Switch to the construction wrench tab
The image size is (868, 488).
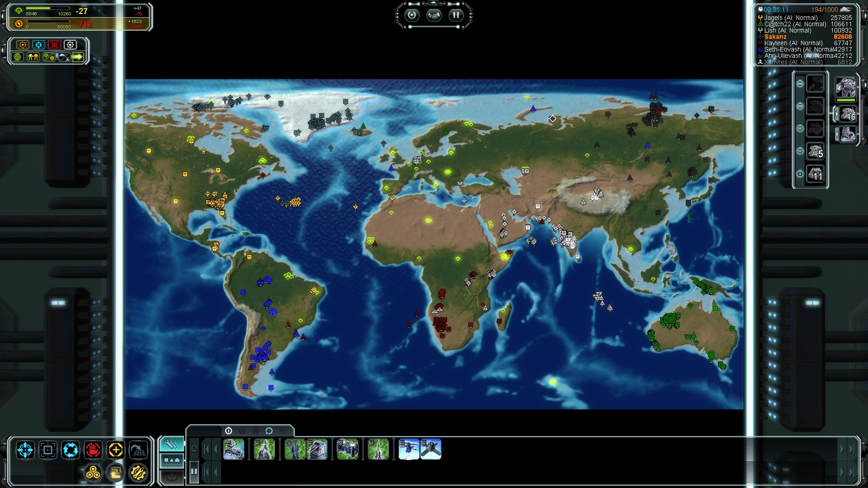click(x=172, y=445)
